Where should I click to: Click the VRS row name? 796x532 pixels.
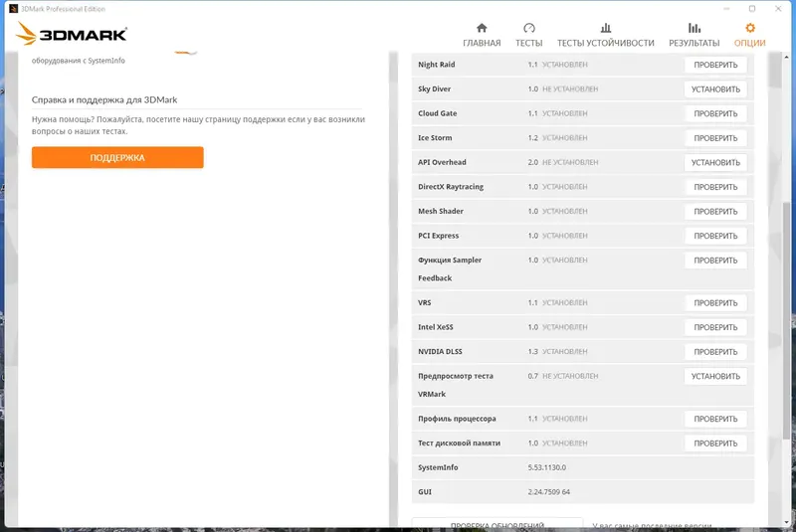[x=425, y=302]
